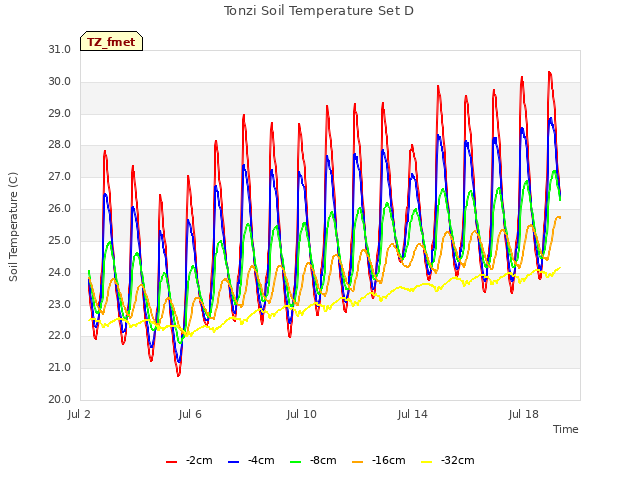
Task: Click the 22.0 y-axis tick label
Action: tap(60, 336)
